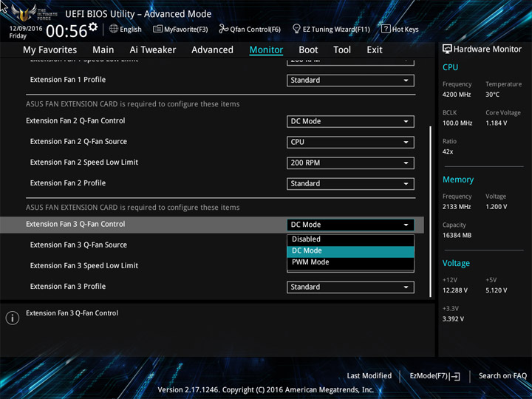Click the 2133 MHz memory frequency value
Viewport: 532px width, 399px height.
pyautogui.click(x=457, y=207)
